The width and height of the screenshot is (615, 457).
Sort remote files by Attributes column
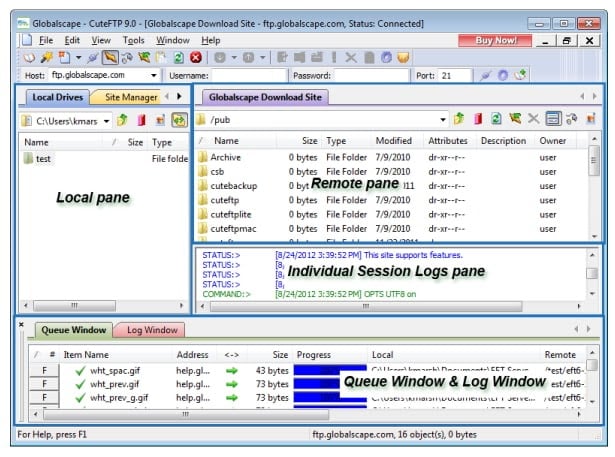(x=448, y=141)
